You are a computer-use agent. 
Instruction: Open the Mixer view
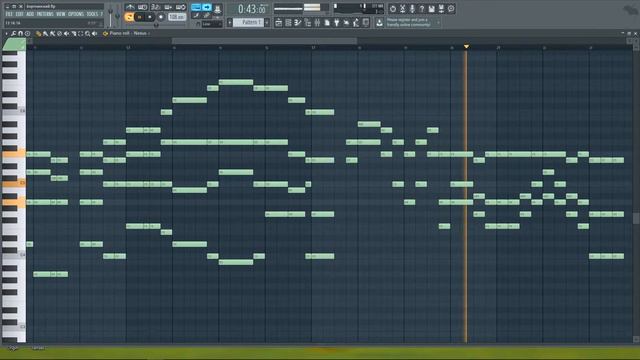click(x=317, y=23)
